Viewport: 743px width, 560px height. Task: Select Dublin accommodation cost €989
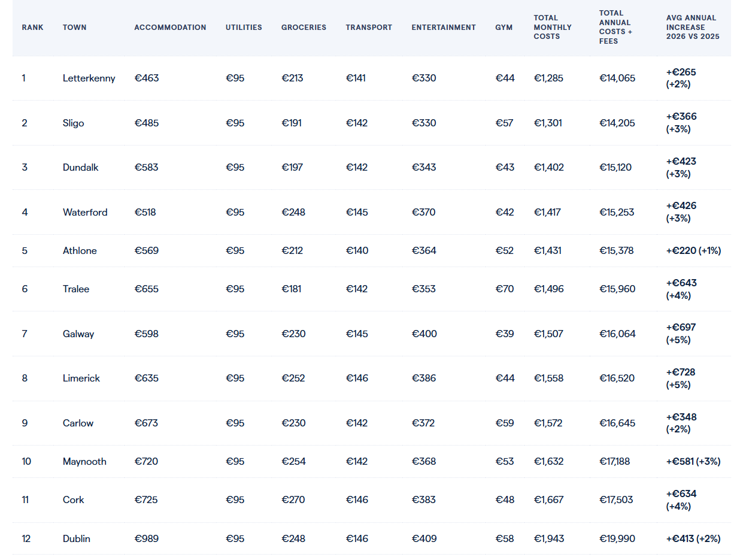(x=147, y=538)
